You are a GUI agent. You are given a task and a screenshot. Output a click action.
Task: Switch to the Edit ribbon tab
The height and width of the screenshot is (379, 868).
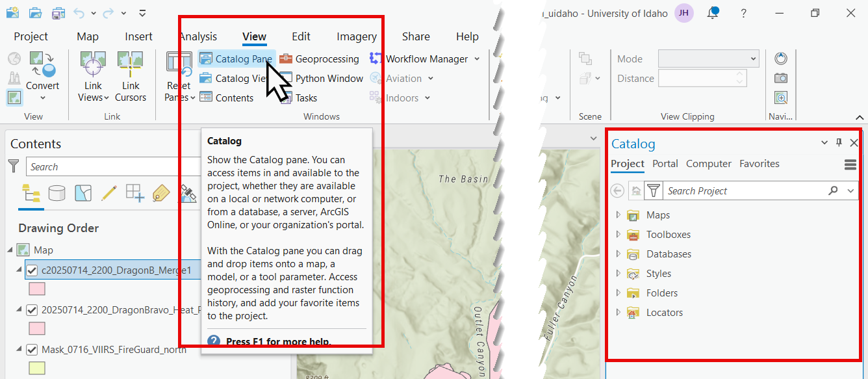tap(301, 36)
